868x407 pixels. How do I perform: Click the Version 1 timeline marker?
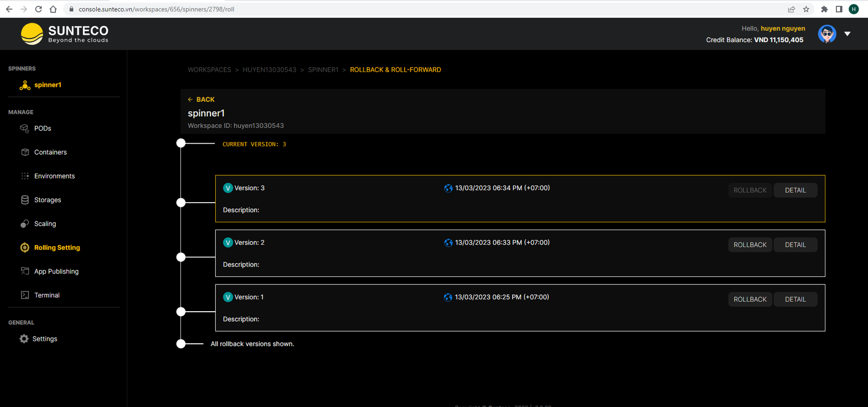click(x=181, y=312)
